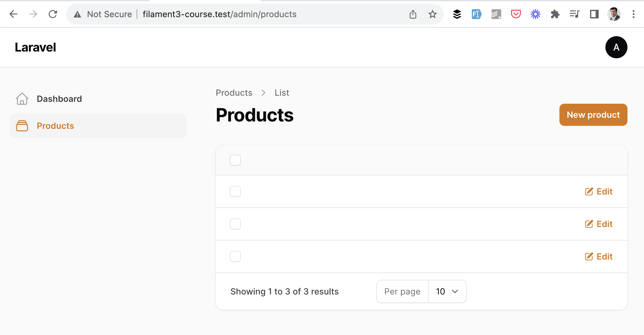Image resolution: width=644 pixels, height=335 pixels.
Task: Click the Dashboard home icon in the sidebar
Action: point(22,99)
